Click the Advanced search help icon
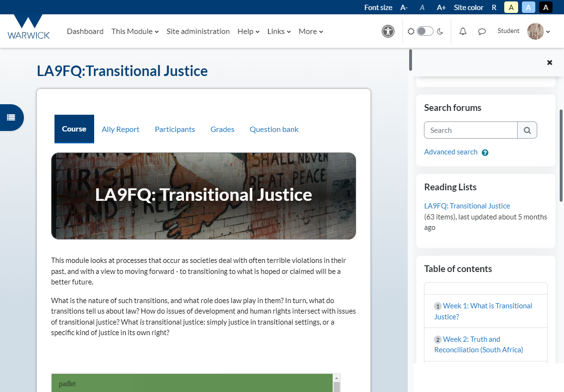 tap(485, 152)
